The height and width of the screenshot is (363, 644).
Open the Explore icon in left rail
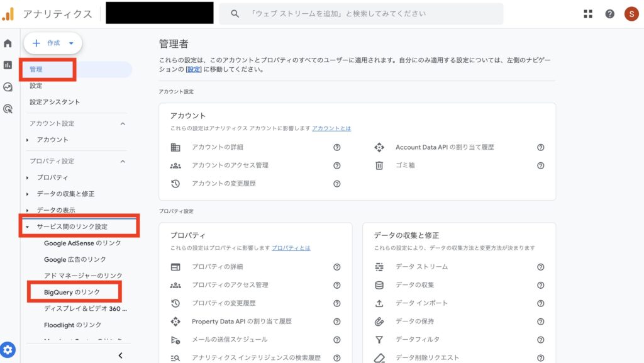click(x=8, y=87)
